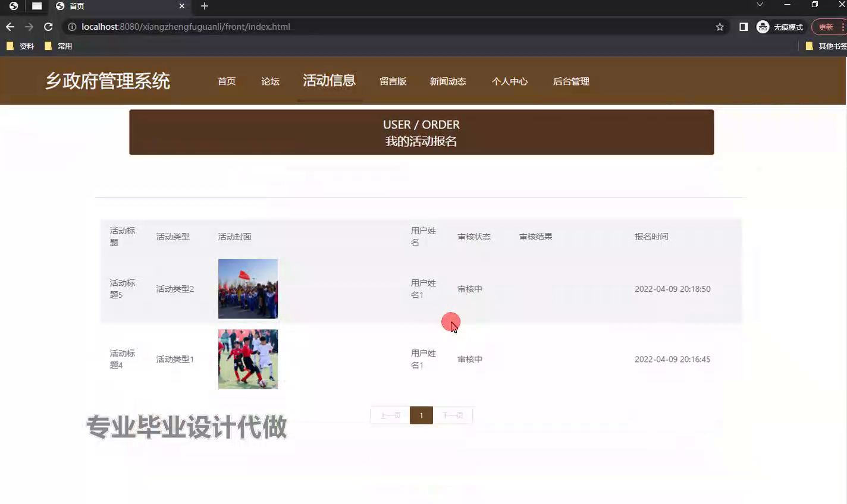This screenshot has height=504, width=847.
Task: Bookmark this page with the star icon
Action: pos(720,27)
